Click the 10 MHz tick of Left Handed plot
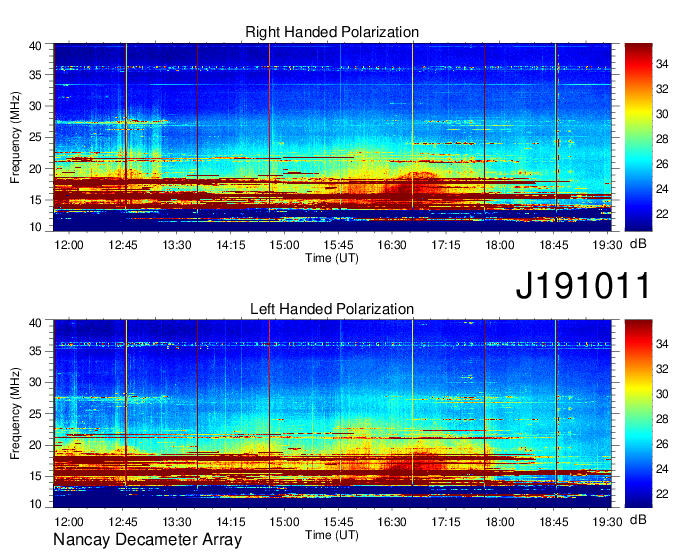Viewport: 680px width, 552px height. point(35,504)
